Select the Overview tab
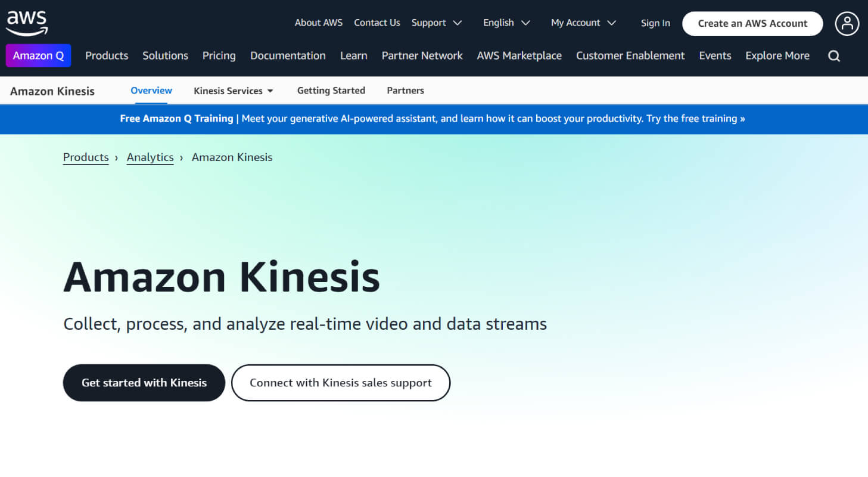Image resolution: width=868 pixels, height=477 pixels. click(x=151, y=91)
